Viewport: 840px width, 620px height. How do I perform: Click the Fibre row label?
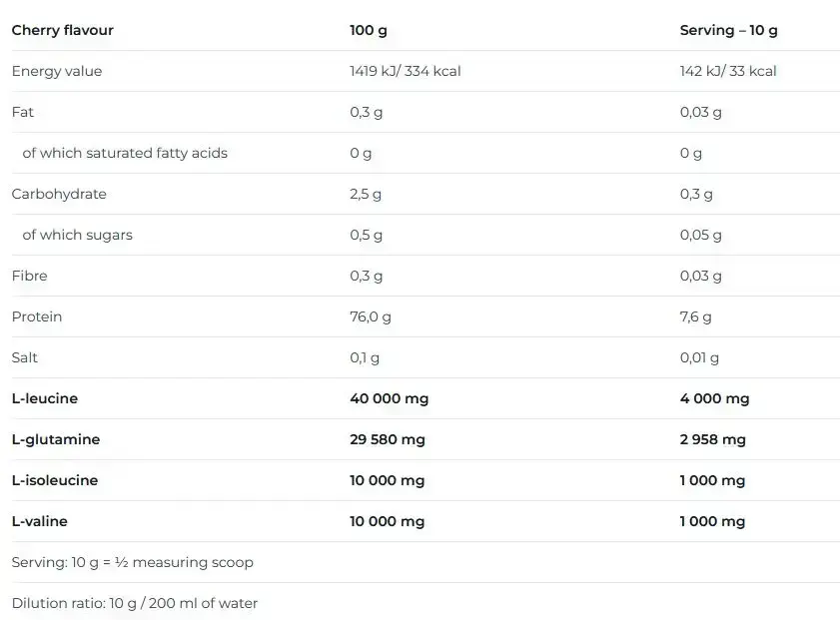[x=29, y=276]
